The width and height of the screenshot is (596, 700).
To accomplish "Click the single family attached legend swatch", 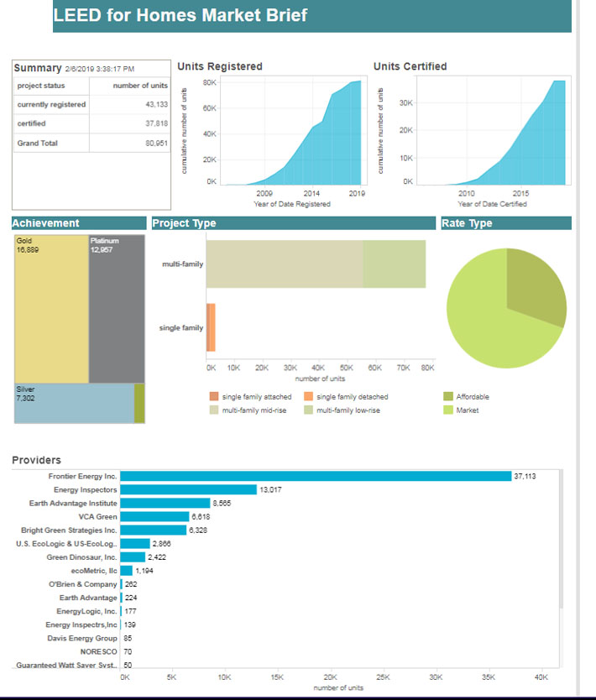I will [x=214, y=396].
